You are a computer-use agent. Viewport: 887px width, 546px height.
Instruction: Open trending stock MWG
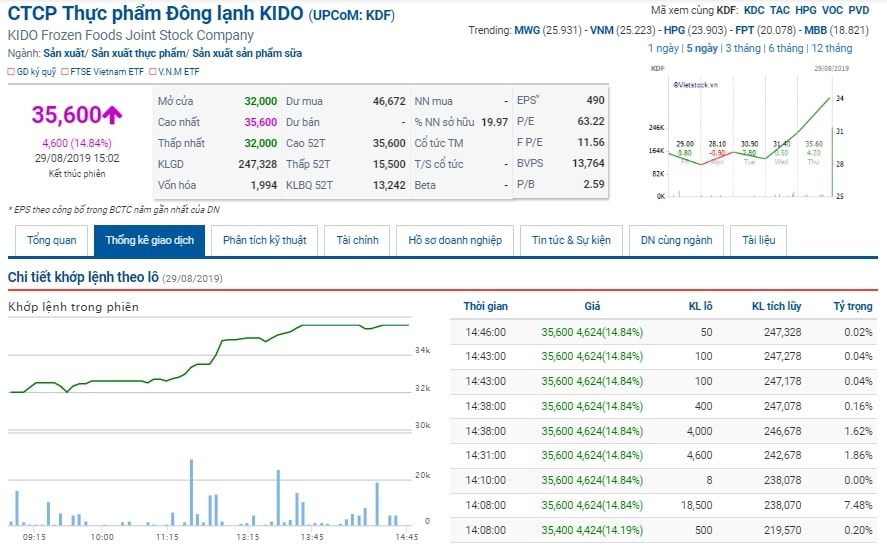point(527,30)
